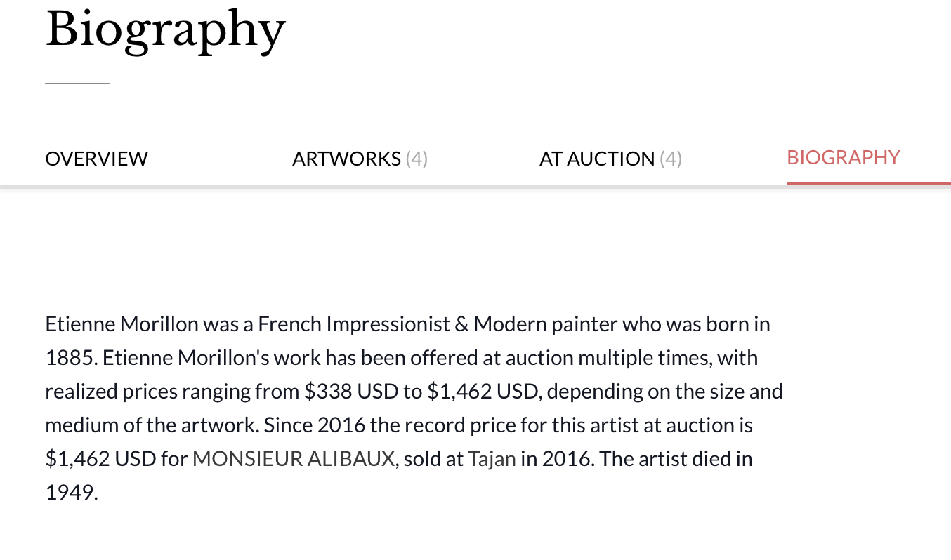Select the At Auction tab
The image size is (951, 560).
pos(597,159)
